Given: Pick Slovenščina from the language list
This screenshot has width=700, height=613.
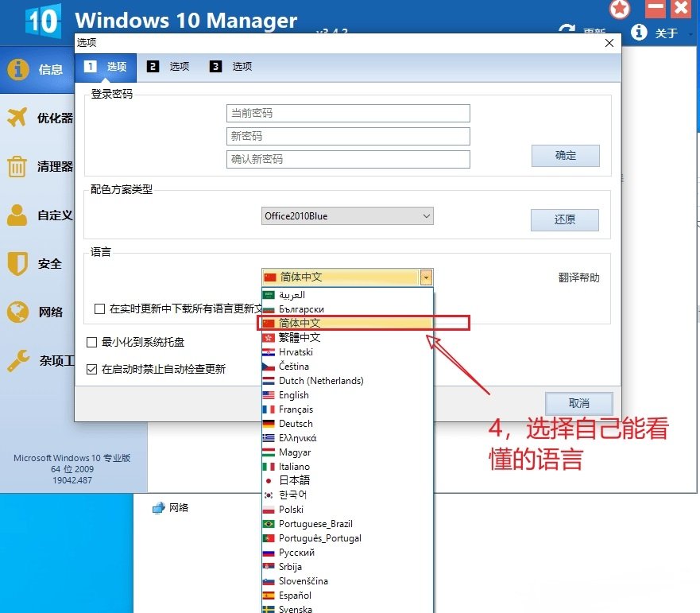Looking at the screenshot, I should (x=347, y=581).
